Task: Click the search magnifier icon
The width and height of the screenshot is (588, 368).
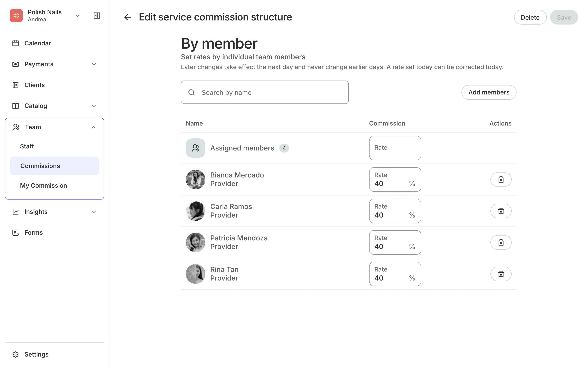Action: coord(192,92)
